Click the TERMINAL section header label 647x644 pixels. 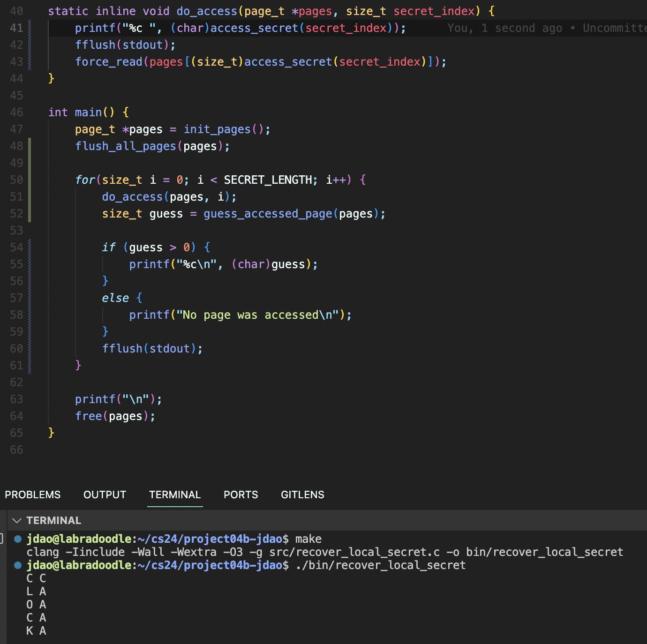pos(53,521)
